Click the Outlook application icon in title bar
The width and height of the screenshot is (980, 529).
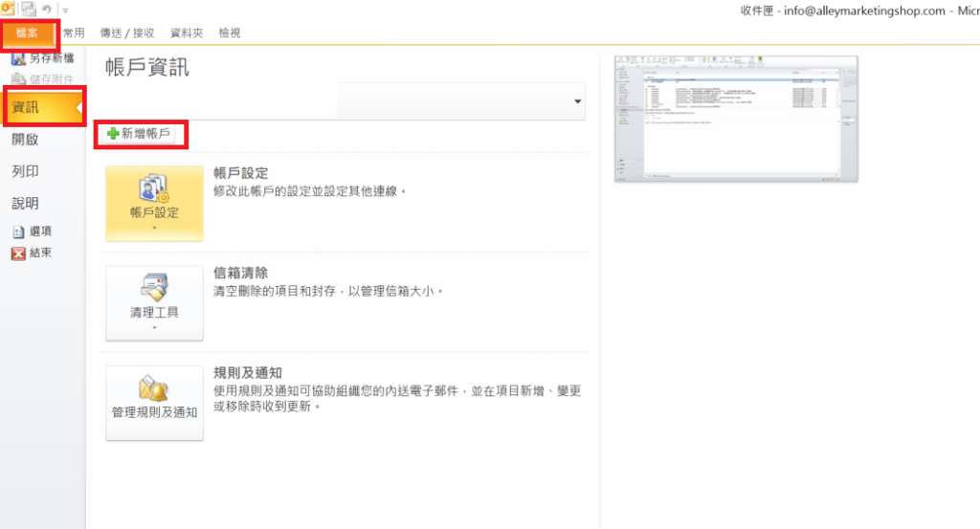[x=8, y=9]
